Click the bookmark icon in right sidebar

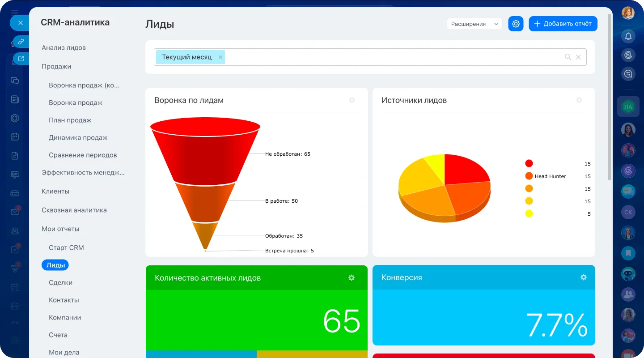tap(628, 253)
